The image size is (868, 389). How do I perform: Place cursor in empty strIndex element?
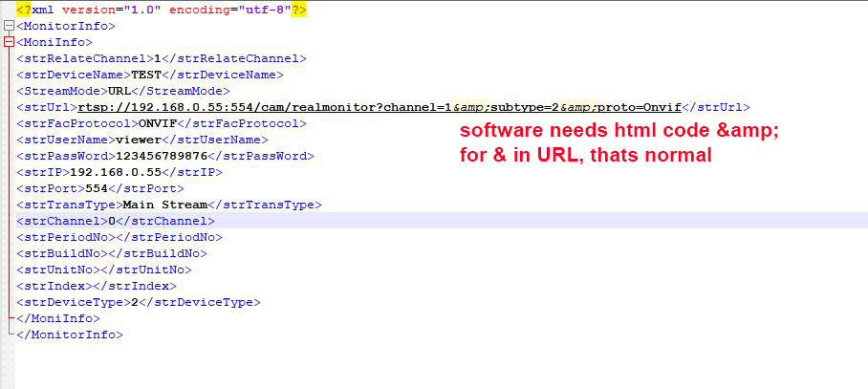[93, 286]
